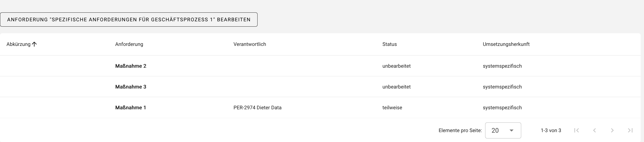644x142 pixels.
Task: Sort by the Abkürzung column header
Action: (x=19, y=44)
